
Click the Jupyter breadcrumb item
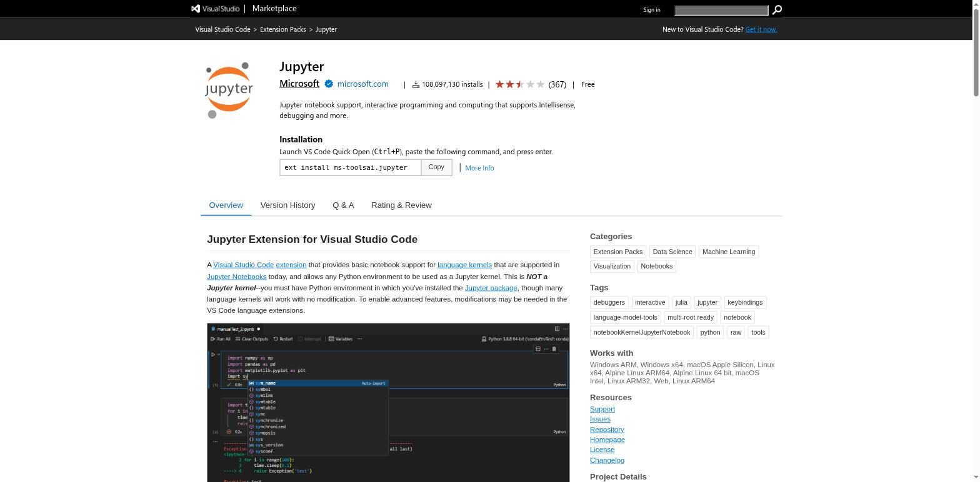[326, 29]
